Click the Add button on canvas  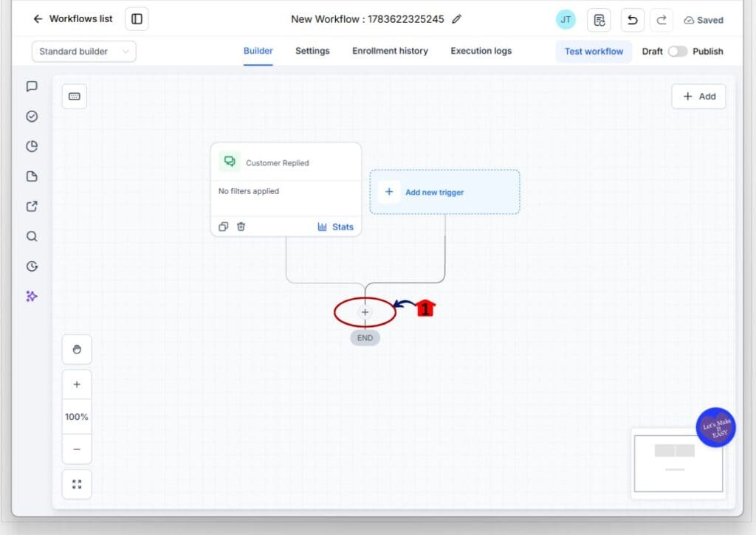click(x=698, y=97)
